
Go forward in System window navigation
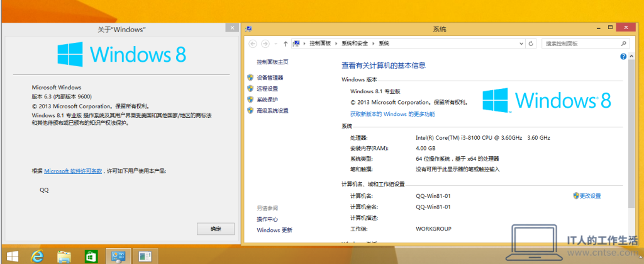(x=265, y=43)
